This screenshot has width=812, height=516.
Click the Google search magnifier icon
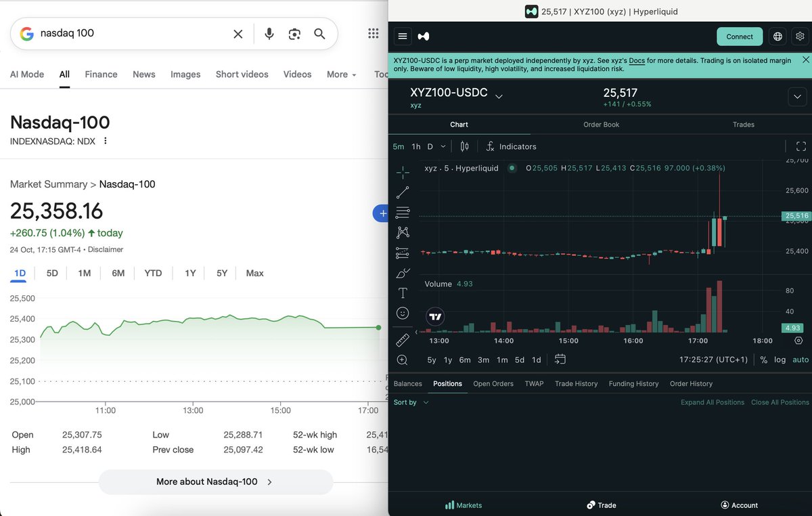pyautogui.click(x=319, y=34)
